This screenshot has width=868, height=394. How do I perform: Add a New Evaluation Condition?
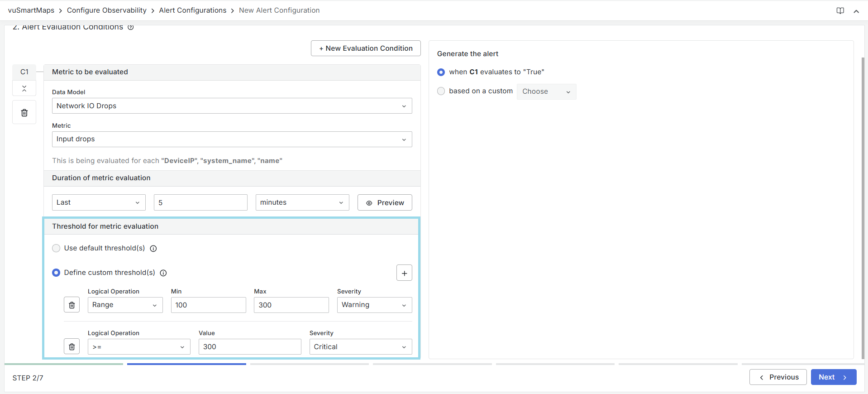(x=366, y=48)
